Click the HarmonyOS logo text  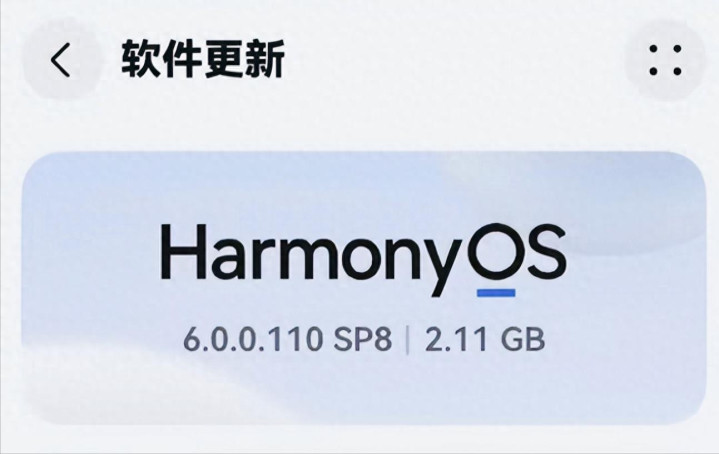coord(363,259)
